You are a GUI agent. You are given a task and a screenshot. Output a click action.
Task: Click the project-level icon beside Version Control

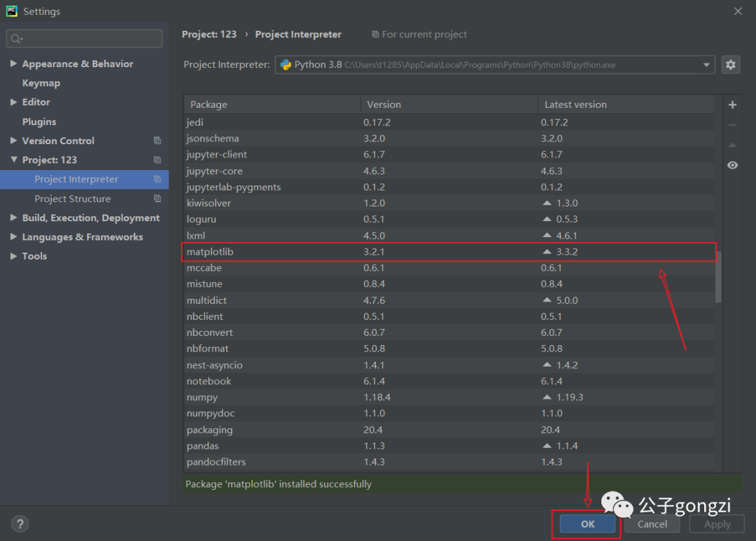157,141
